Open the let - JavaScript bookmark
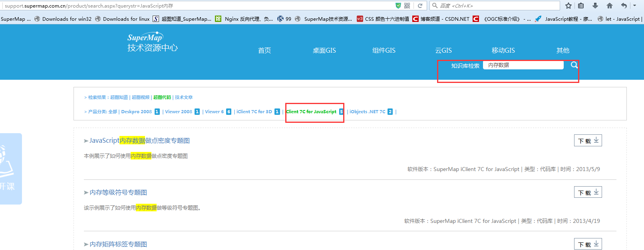This screenshot has width=644, height=250. [x=620, y=19]
